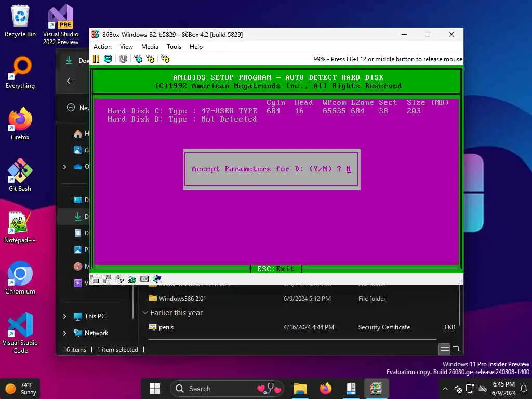The width and height of the screenshot is (532, 399).
Task: Select the Downloads arrow icon in Explorer sidebar
Action: click(78, 217)
